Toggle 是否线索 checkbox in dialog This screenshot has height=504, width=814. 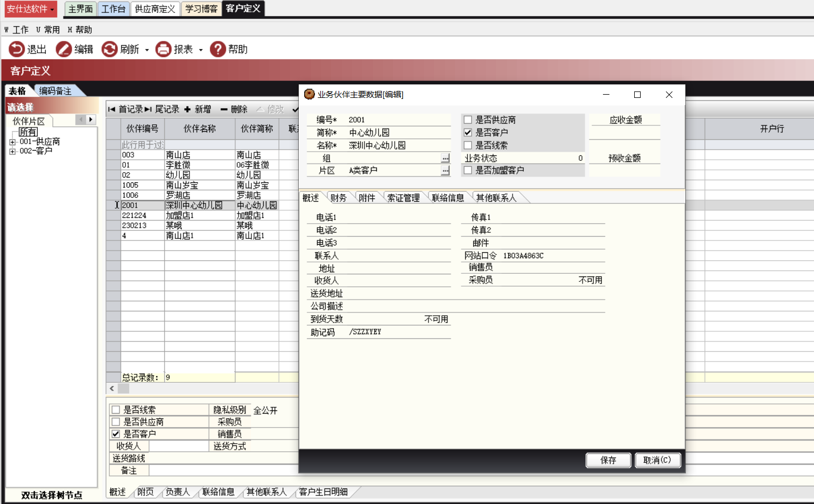[x=468, y=145]
